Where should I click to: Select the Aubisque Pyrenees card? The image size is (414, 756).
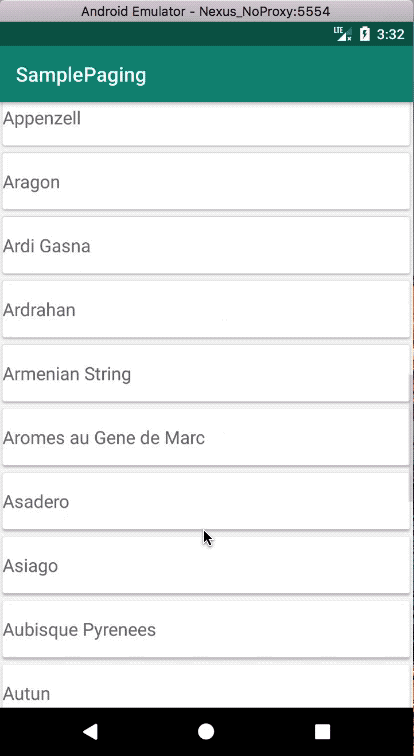click(206, 629)
